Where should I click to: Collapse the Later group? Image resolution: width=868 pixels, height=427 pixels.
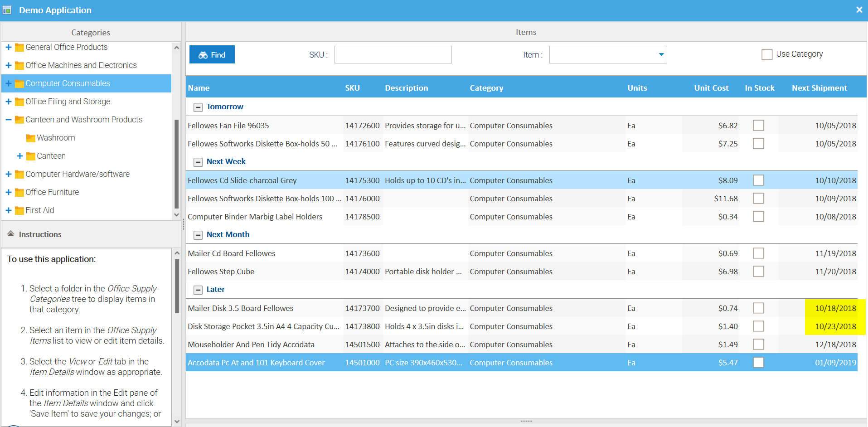[198, 290]
